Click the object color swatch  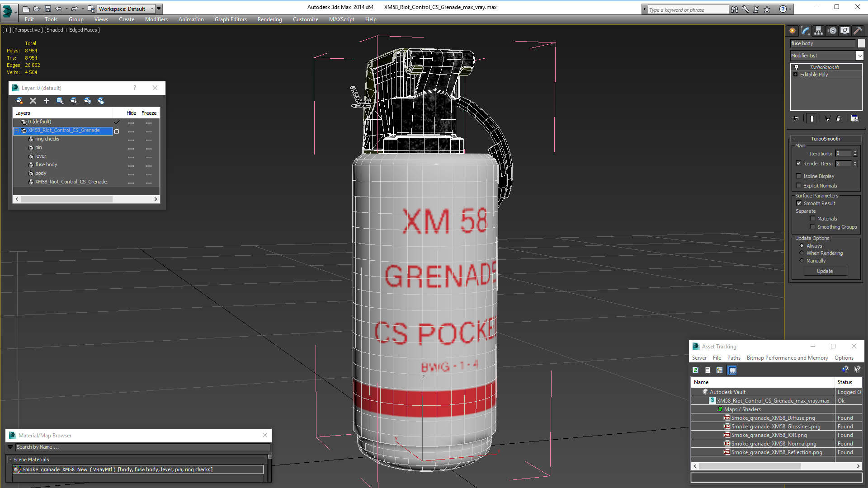[861, 43]
